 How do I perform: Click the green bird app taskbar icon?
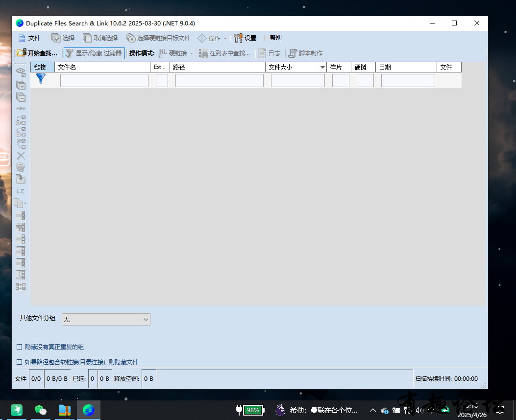pos(17,410)
